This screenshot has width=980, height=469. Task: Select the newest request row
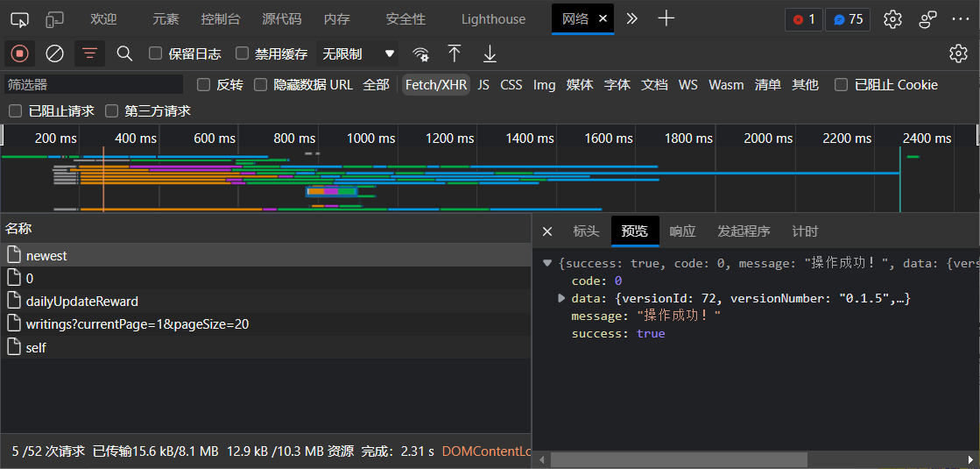coord(265,255)
